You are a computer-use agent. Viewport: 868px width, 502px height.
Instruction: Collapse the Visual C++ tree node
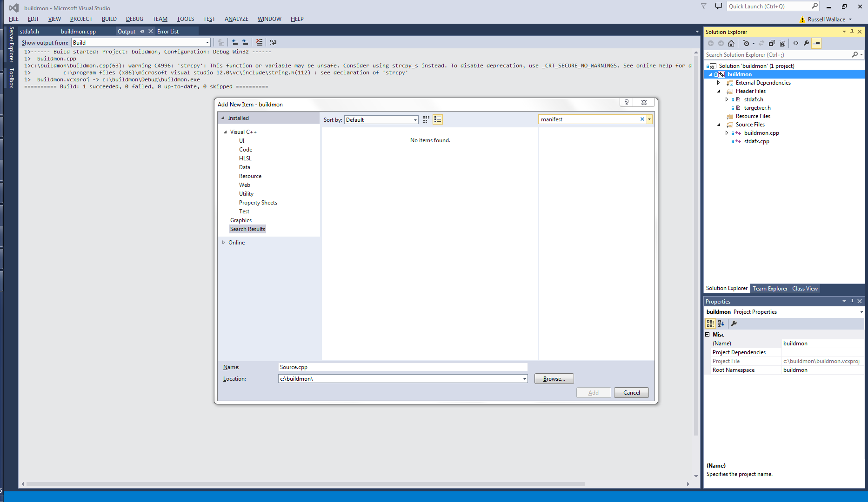click(225, 132)
